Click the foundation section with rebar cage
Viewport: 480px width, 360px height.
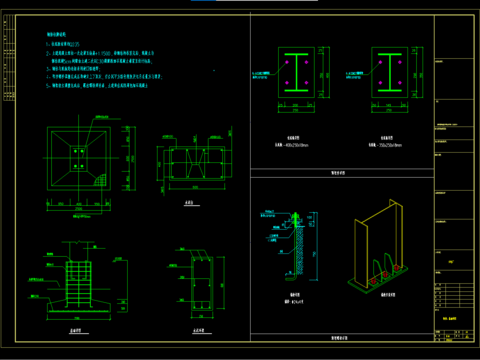coord(79,282)
